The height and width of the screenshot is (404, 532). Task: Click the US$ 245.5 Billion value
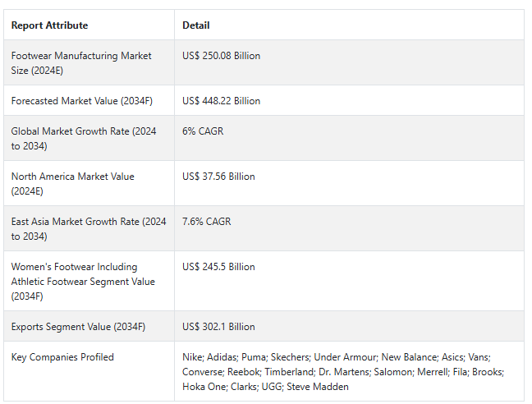(218, 267)
